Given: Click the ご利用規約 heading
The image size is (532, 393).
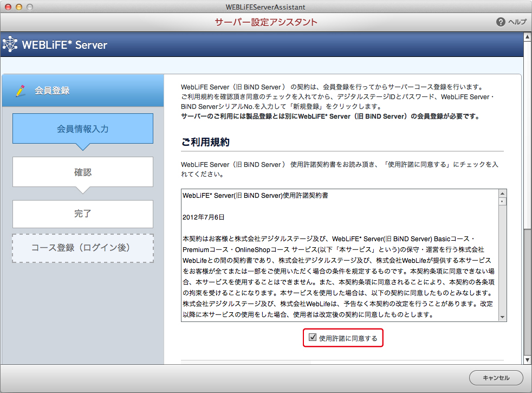Looking at the screenshot, I should pyautogui.click(x=206, y=142).
